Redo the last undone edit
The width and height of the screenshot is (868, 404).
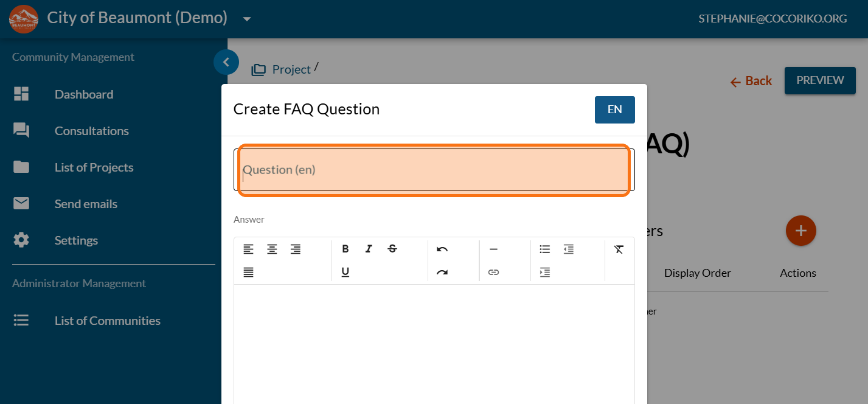442,272
